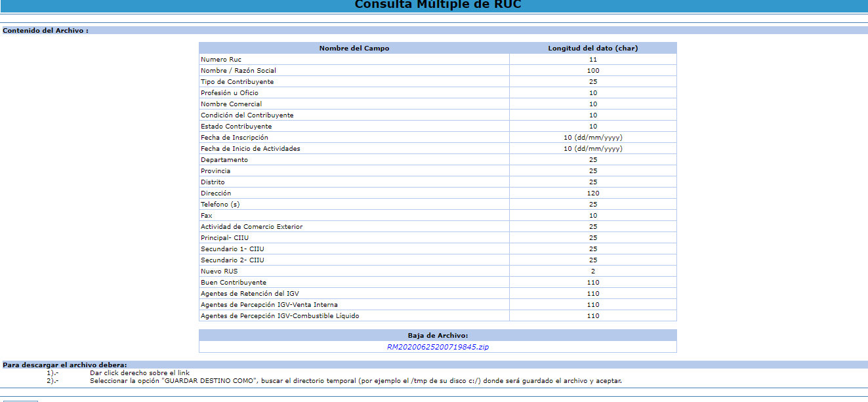Download the RM20200625200719845.zip file link
Screen dimensions: 868x402
tap(438, 347)
